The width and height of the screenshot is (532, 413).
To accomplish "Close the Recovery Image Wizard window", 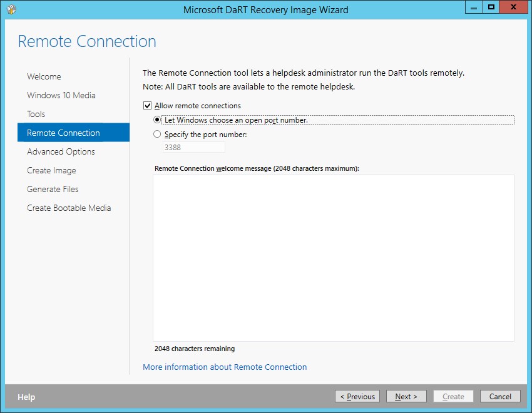I will (x=514, y=8).
